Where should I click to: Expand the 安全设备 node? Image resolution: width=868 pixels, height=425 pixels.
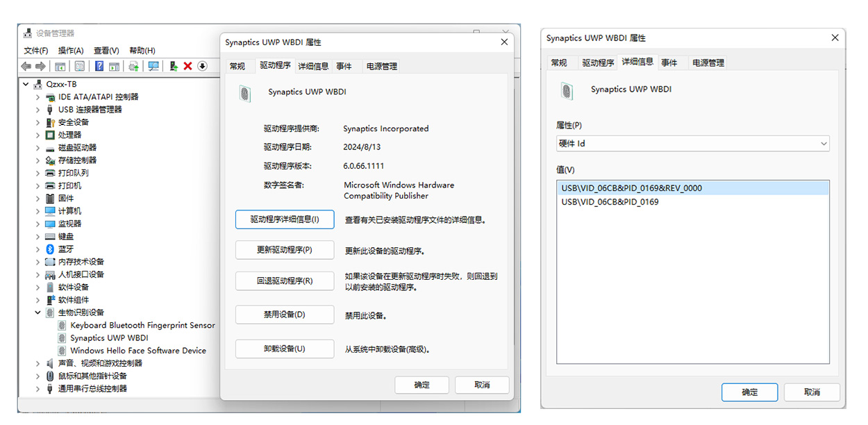(x=38, y=122)
